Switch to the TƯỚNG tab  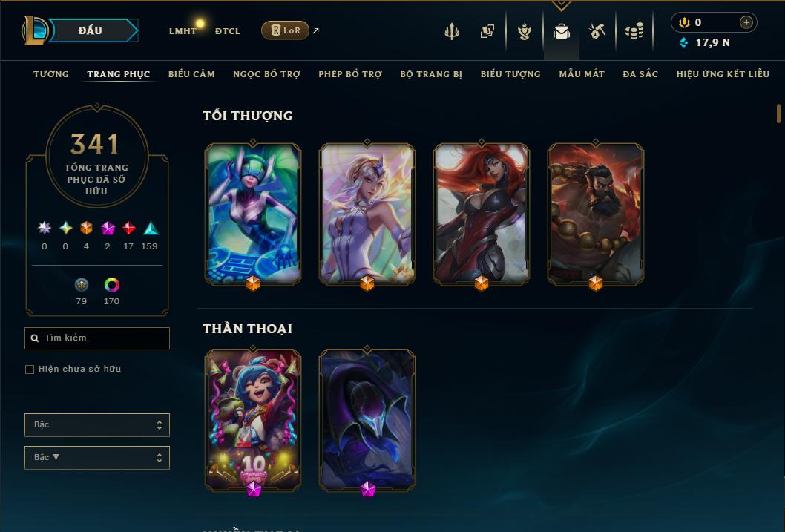(x=51, y=74)
